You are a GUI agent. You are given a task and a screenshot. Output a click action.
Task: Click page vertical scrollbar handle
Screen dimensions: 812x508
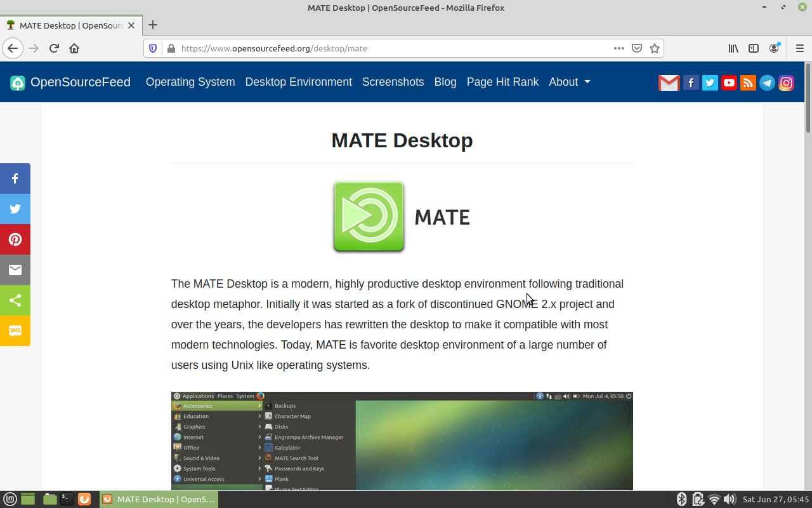(x=808, y=98)
